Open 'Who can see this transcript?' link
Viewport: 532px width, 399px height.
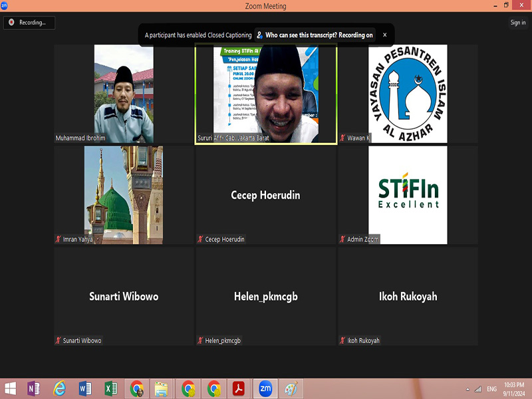315,35
